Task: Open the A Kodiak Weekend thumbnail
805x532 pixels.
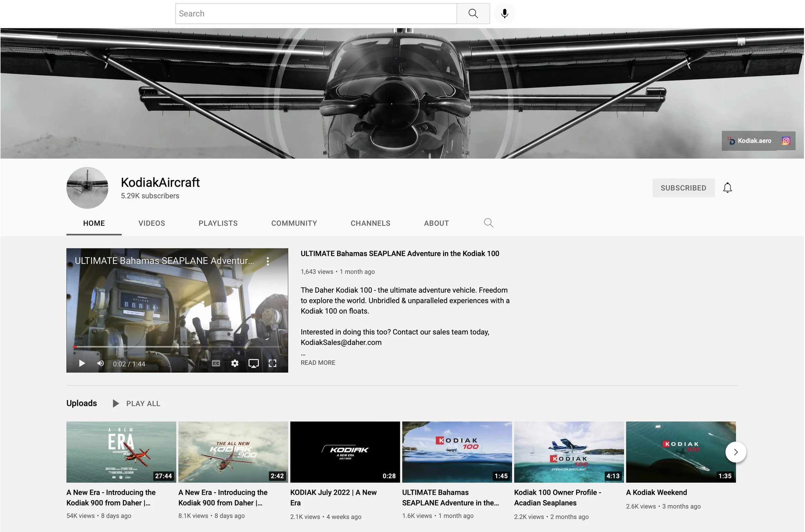Action: [x=681, y=452]
